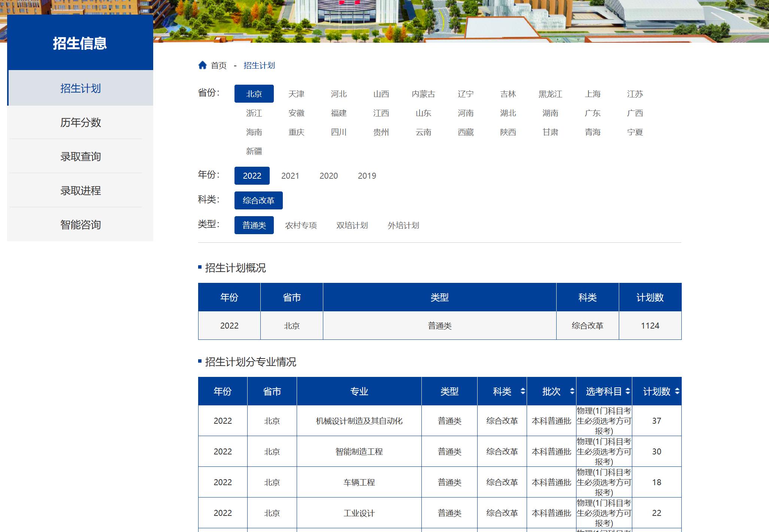Click 招生计划 breadcrumb link
This screenshot has height=532, width=769.
[259, 66]
